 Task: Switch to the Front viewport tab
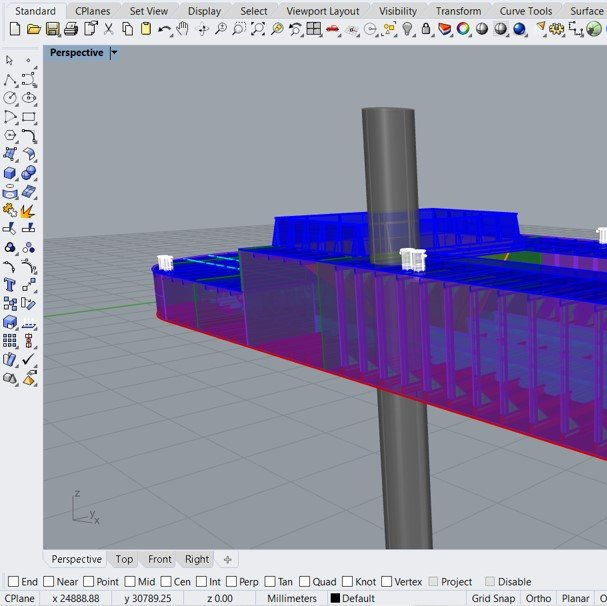click(x=160, y=559)
